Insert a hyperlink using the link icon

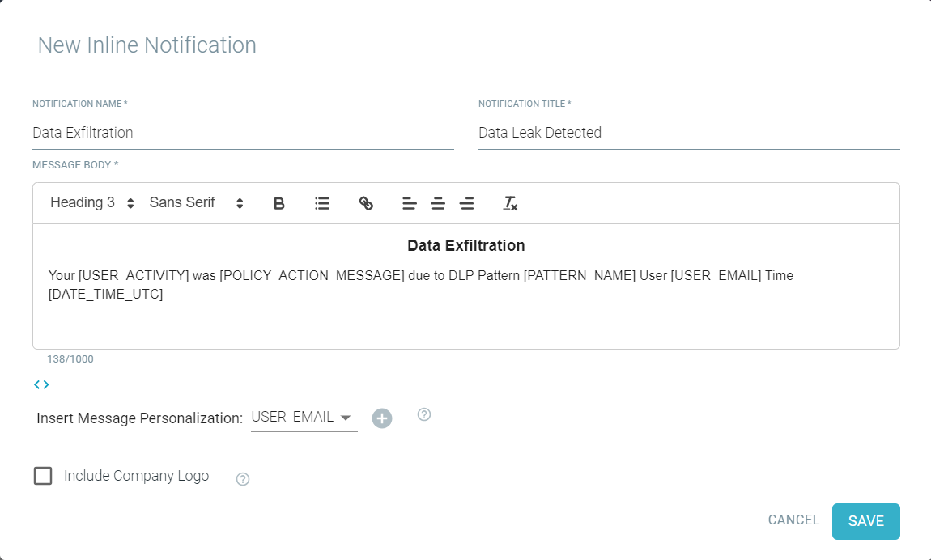tap(366, 203)
